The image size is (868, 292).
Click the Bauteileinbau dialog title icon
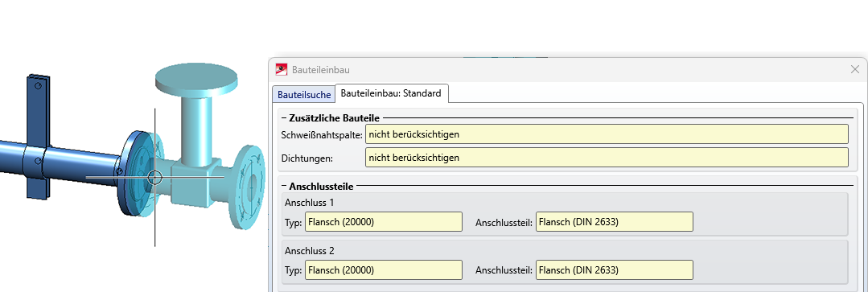[x=282, y=70]
